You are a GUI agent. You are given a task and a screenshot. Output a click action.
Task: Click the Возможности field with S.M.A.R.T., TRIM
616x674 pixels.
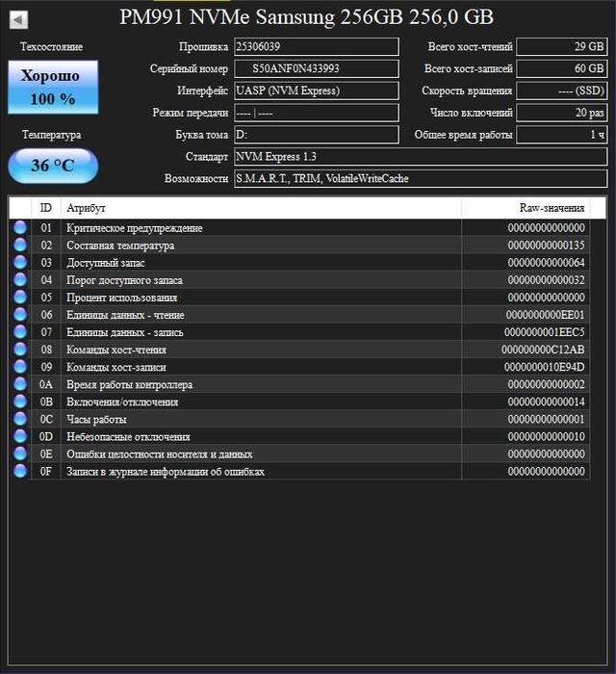(421, 178)
